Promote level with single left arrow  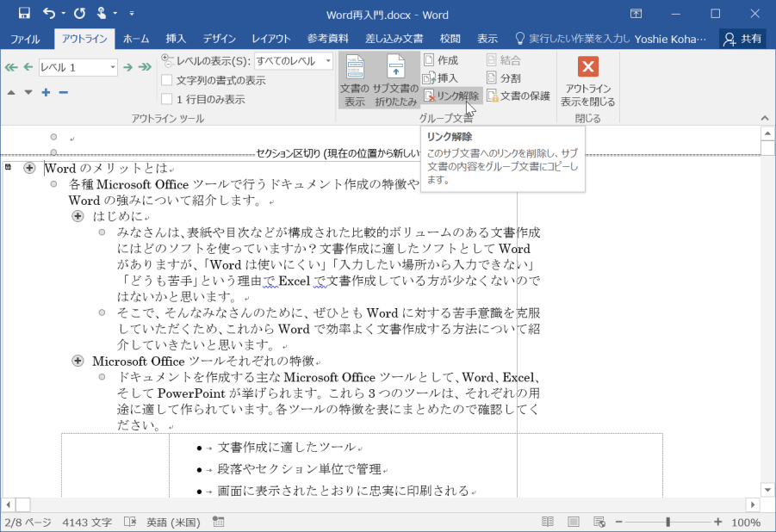point(28,67)
